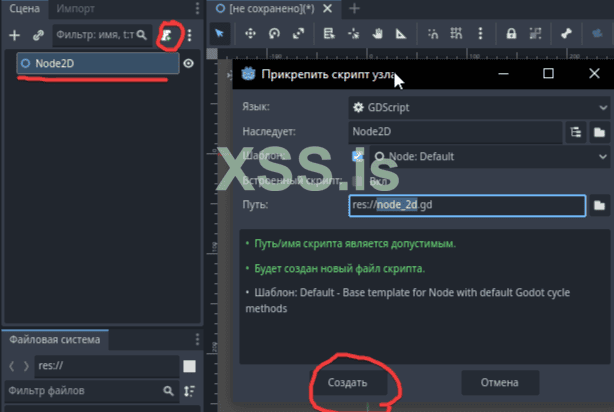Click class tree icon next to Наследует
Viewport: 614px width, 412px height.
[x=576, y=132]
